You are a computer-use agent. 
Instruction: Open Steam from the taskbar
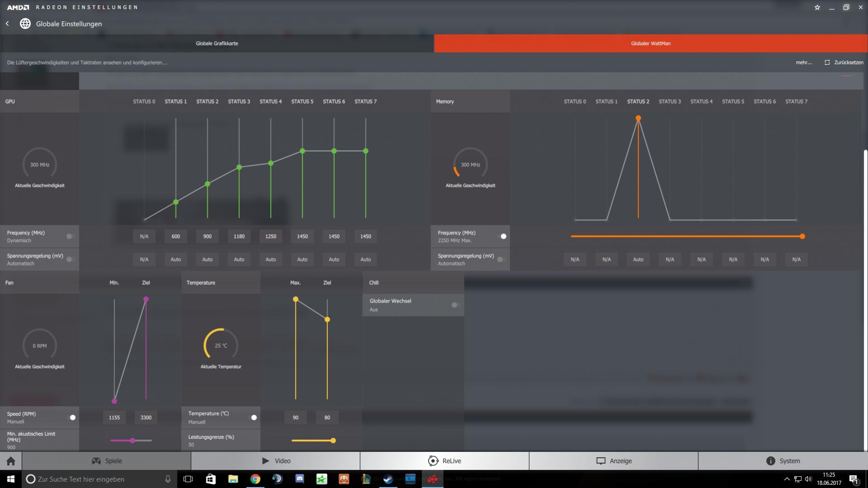(388, 479)
